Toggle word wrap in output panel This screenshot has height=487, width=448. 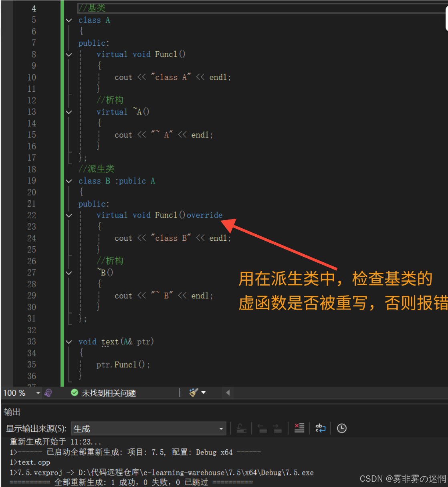tap(321, 428)
